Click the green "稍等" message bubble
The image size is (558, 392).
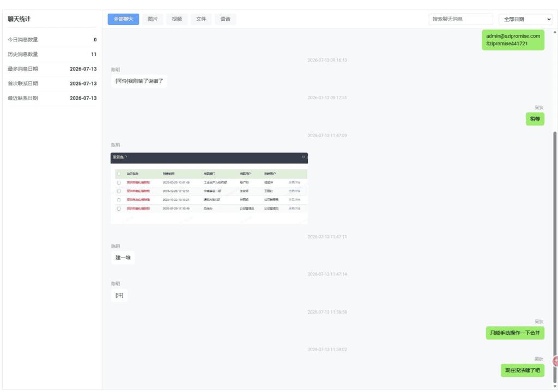[x=535, y=119]
